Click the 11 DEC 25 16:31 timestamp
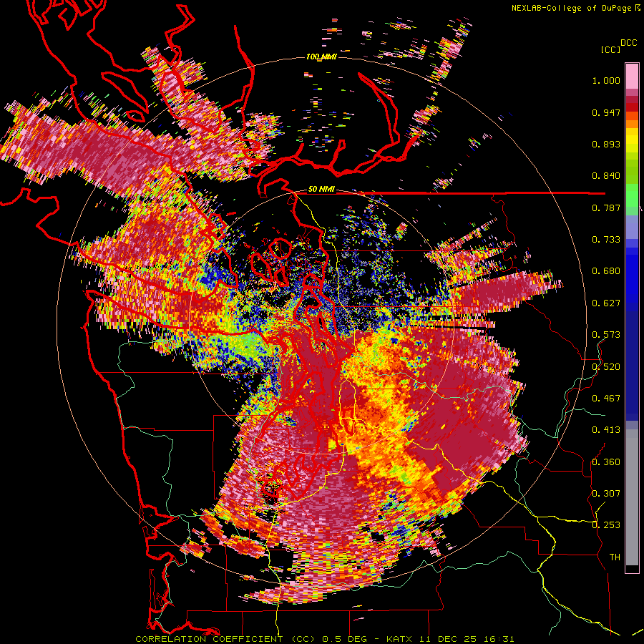Image resolution: width=644 pixels, height=644 pixels. click(467, 639)
